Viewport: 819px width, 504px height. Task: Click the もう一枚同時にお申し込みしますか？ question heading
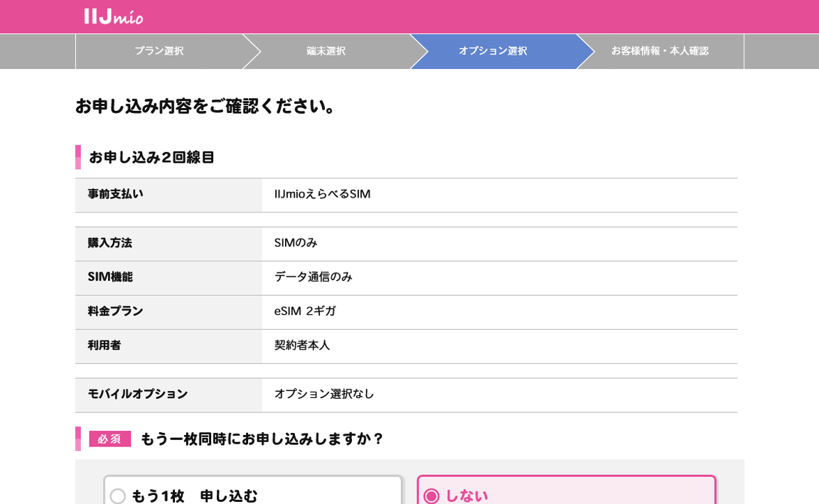click(x=262, y=439)
